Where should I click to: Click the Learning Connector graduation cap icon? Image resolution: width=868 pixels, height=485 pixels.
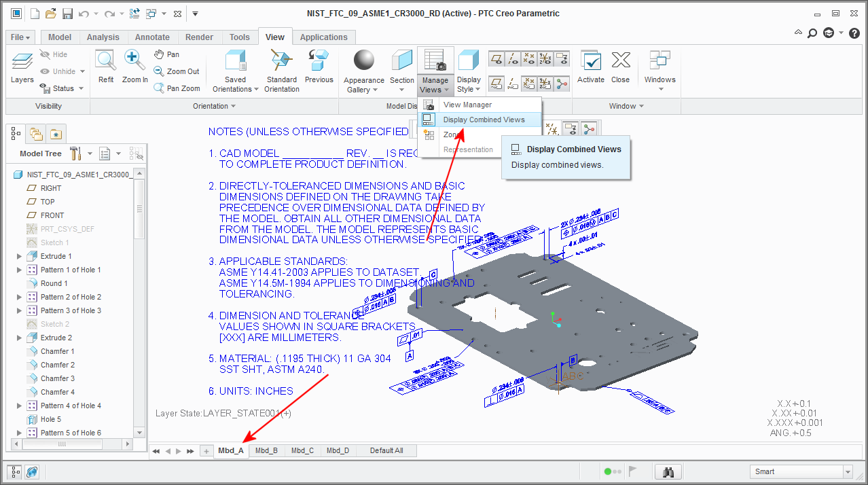pyautogui.click(x=829, y=33)
